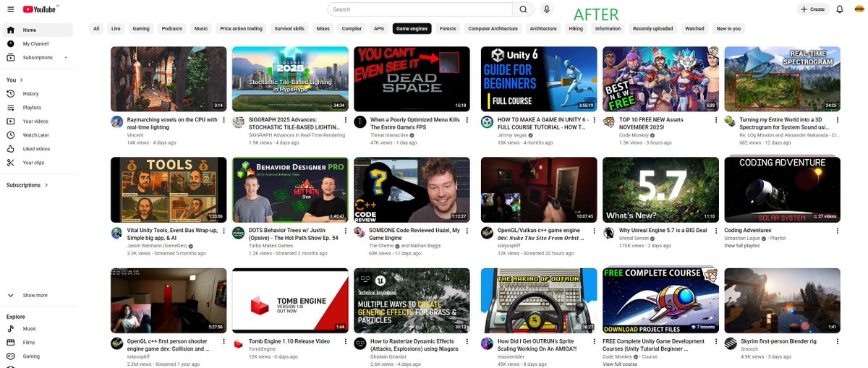This screenshot has height=368, width=868.
Task: Start voice search with microphone
Action: 547,9
